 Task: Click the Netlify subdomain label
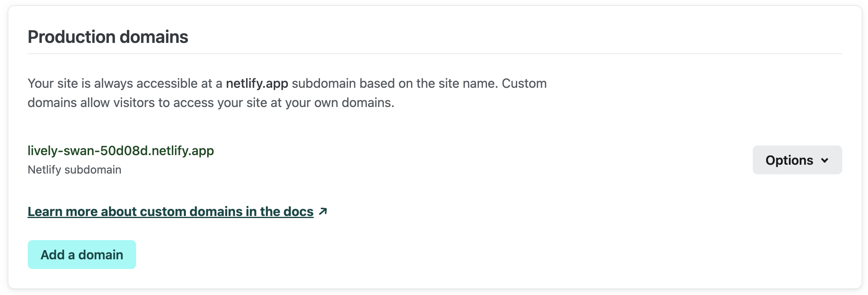tap(74, 169)
